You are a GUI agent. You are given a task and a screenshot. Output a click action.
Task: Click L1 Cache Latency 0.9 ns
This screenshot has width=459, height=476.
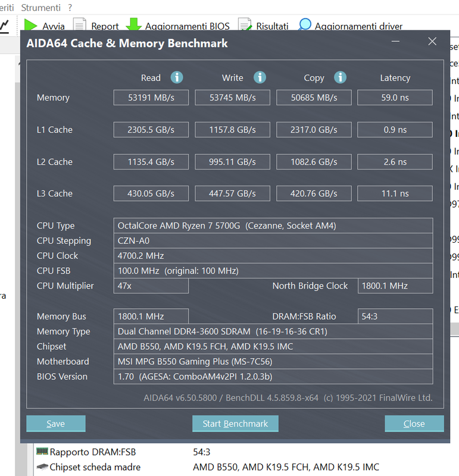pyautogui.click(x=395, y=130)
